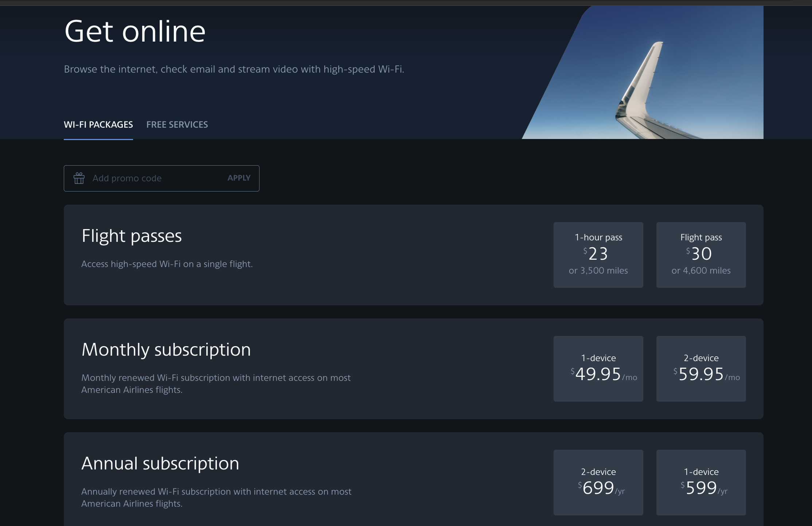Click the 'Monthly renewed Wi-Fi subscription' description
812x526 pixels.
216,384
